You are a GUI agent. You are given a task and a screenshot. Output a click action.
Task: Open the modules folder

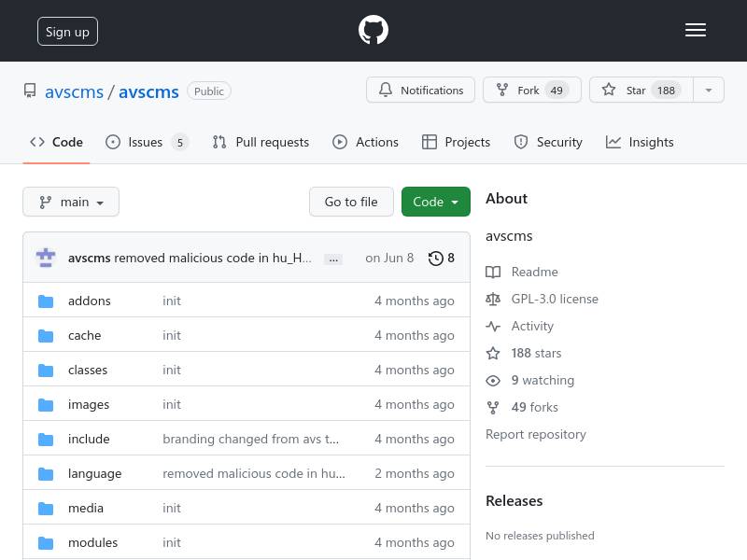point(92,543)
